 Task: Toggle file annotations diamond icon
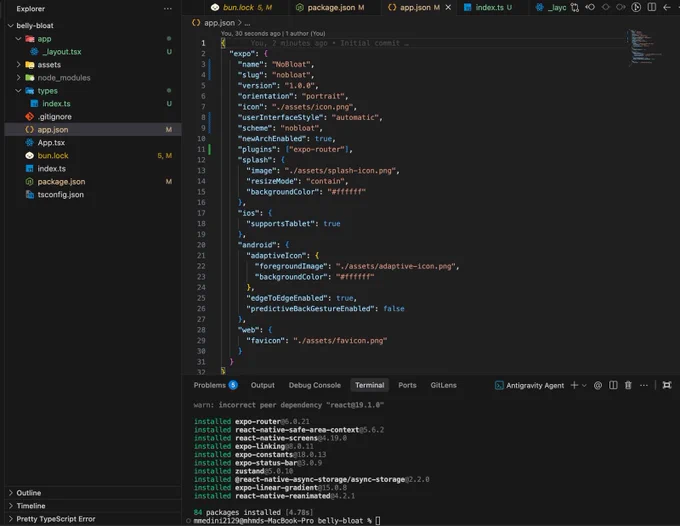point(605,7)
